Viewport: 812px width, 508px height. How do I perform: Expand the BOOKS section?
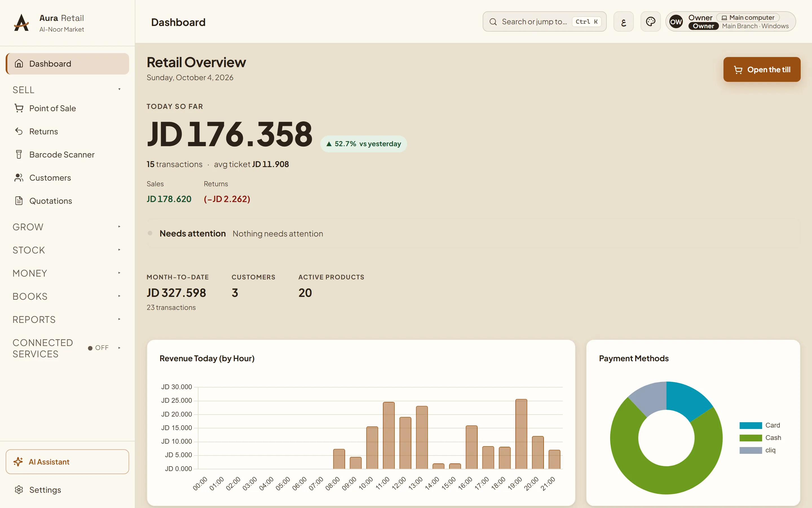(x=67, y=297)
